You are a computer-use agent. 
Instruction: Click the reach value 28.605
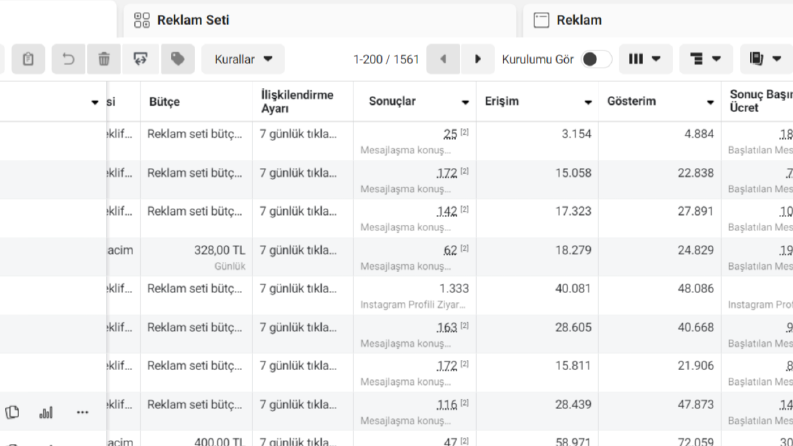tap(574, 328)
